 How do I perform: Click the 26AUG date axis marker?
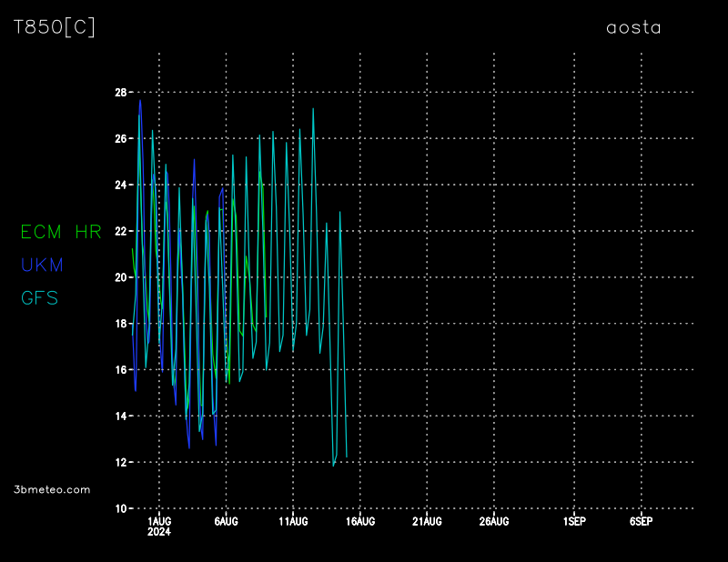pyautogui.click(x=494, y=521)
